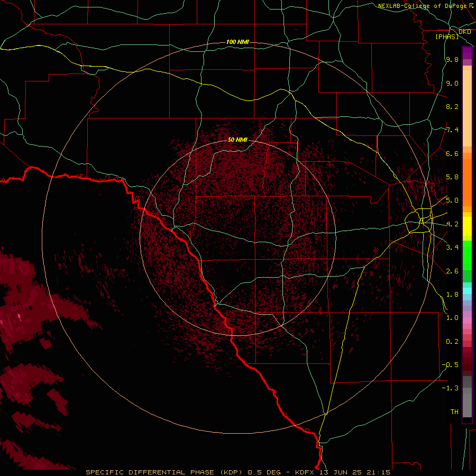Click the 1.8 value on the color scale
This screenshot has width=476, height=476.
pos(452,295)
